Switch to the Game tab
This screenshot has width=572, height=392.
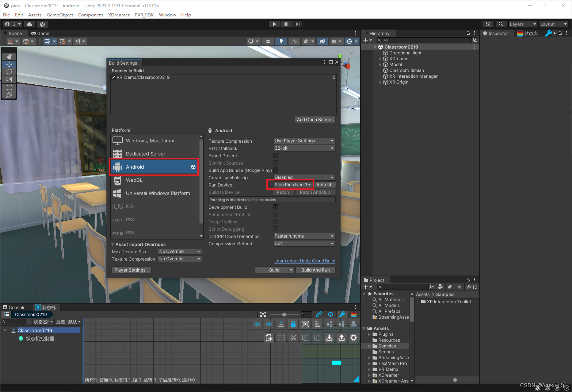tap(40, 33)
